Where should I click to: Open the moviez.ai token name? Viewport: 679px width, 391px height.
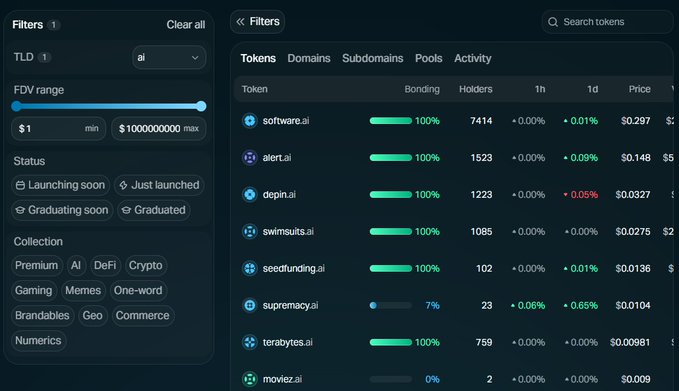pos(282,379)
